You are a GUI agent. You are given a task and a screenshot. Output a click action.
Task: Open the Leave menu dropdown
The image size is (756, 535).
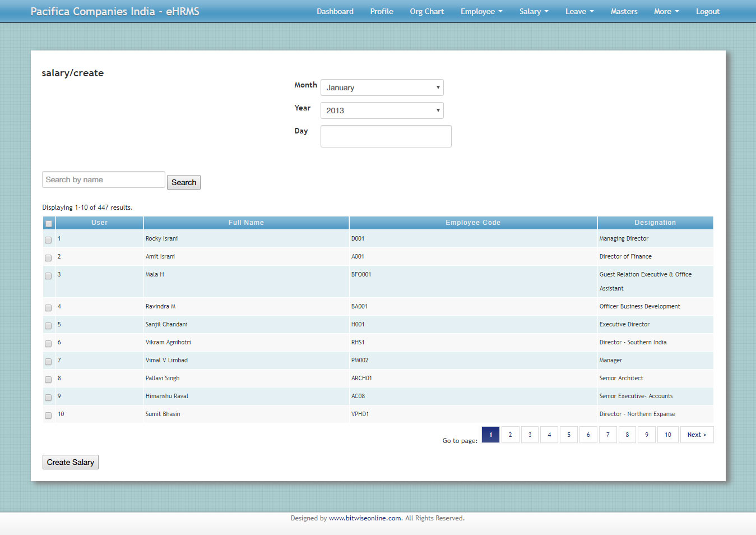tap(579, 11)
